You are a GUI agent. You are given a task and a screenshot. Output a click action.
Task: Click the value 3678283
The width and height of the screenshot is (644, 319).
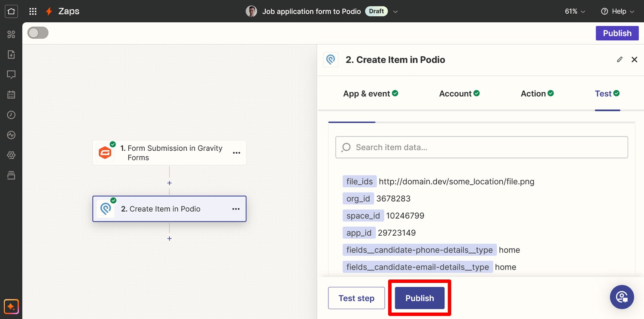click(x=393, y=199)
